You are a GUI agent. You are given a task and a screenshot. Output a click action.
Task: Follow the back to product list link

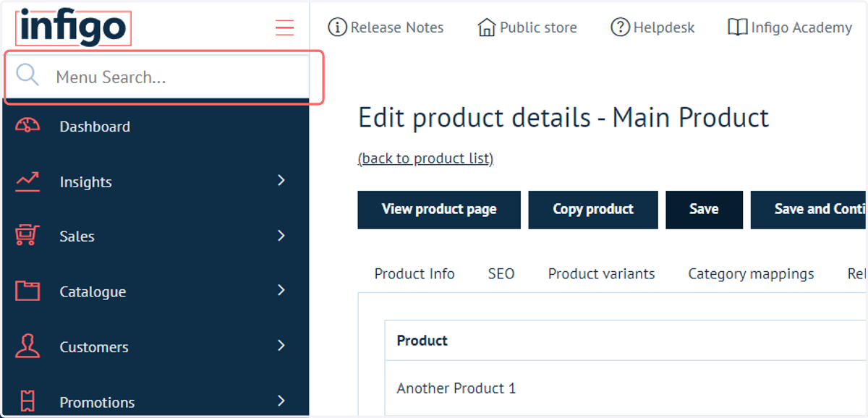[x=425, y=158]
